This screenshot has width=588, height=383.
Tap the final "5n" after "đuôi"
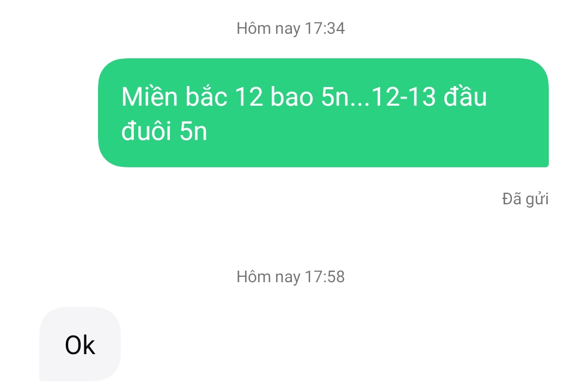[193, 131]
